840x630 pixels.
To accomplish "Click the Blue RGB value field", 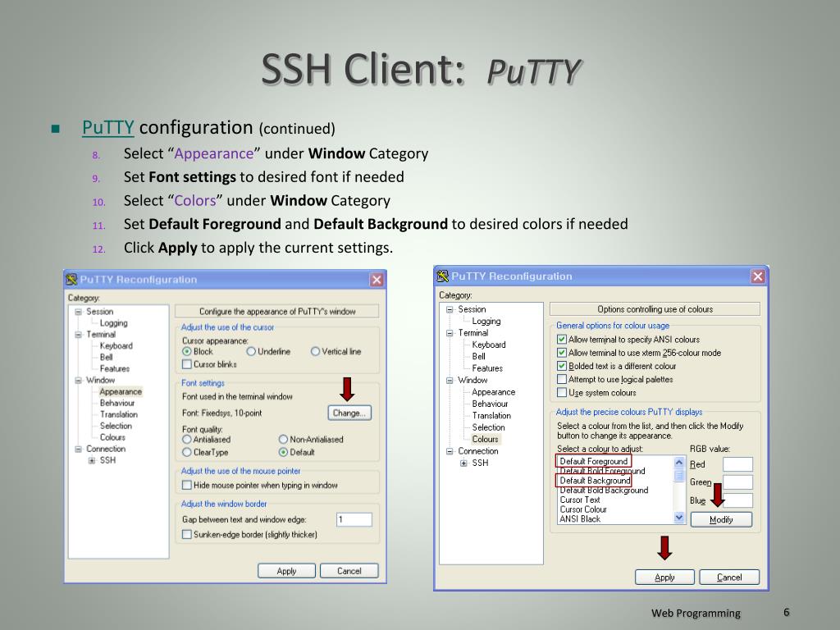I will pos(737,500).
